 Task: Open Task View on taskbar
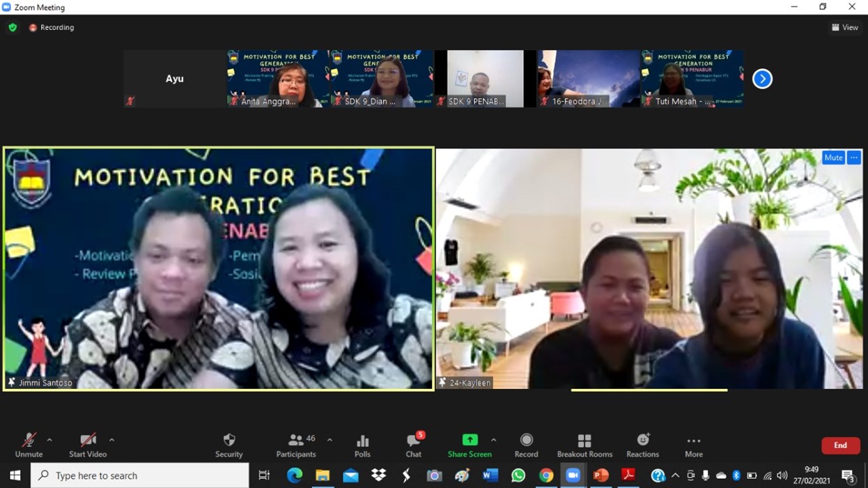[x=264, y=475]
